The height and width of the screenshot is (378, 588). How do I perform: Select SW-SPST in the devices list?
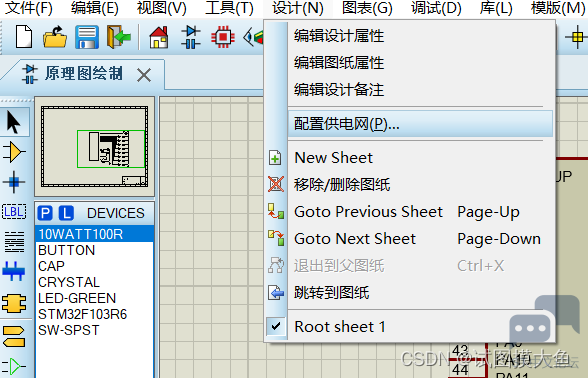coord(94,330)
